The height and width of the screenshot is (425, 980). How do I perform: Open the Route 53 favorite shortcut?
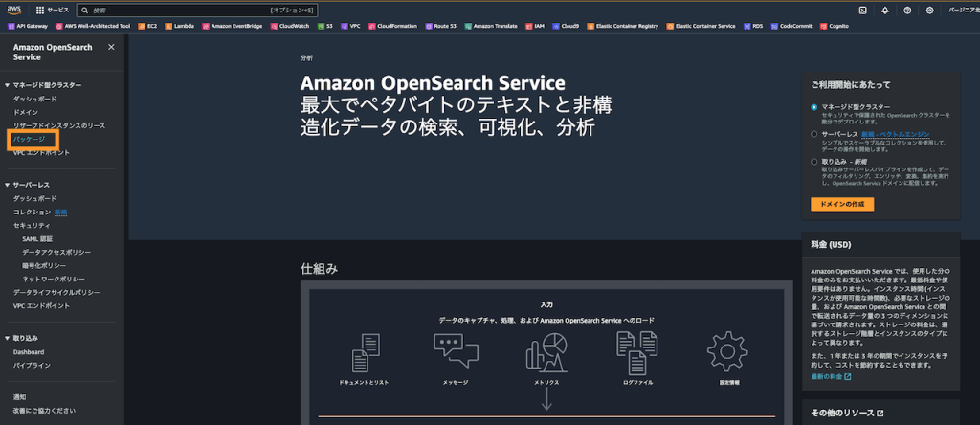(440, 26)
